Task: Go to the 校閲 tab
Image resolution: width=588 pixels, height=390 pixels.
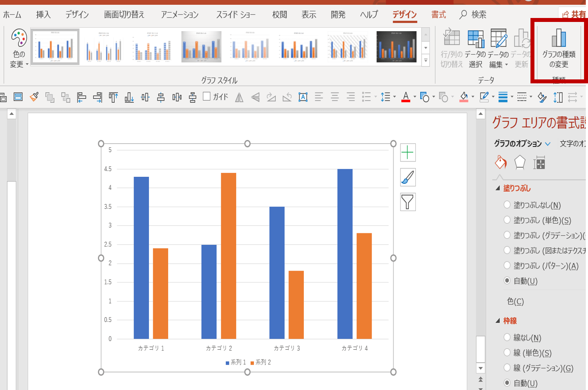Action: click(279, 14)
